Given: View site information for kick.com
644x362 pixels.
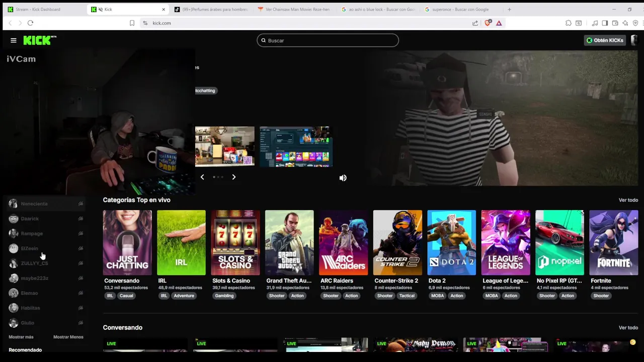Looking at the screenshot, I should [x=145, y=23].
